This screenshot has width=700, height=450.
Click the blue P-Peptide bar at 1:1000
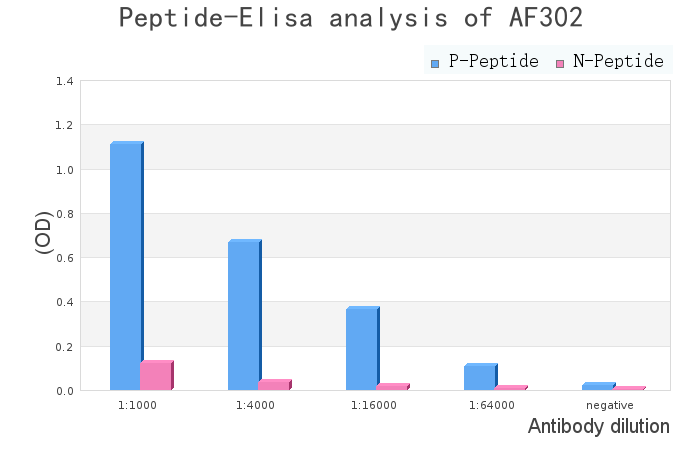pos(126,266)
